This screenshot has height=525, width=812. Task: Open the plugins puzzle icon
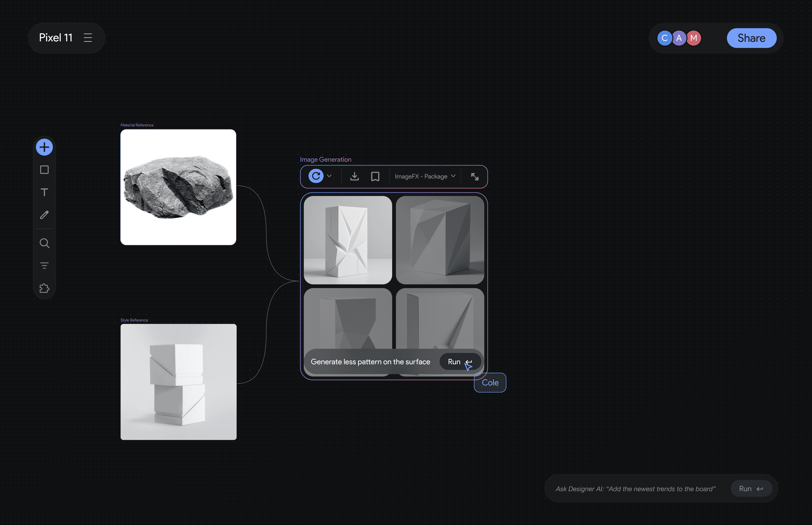(x=44, y=288)
